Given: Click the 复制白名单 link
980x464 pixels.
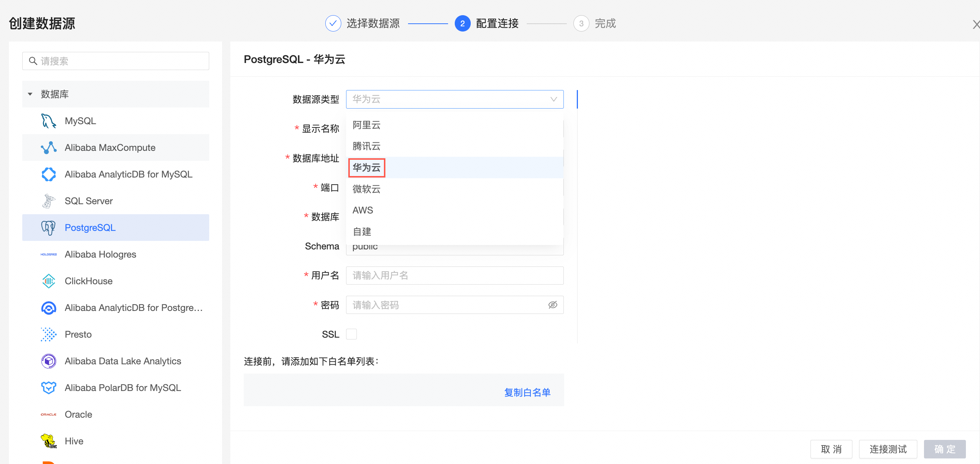Looking at the screenshot, I should click(527, 392).
